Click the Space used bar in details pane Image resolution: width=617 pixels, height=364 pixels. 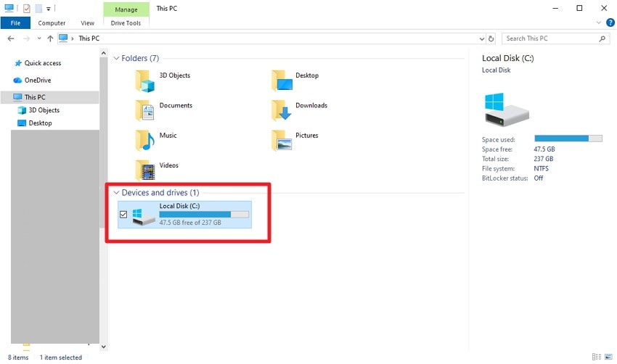point(568,138)
